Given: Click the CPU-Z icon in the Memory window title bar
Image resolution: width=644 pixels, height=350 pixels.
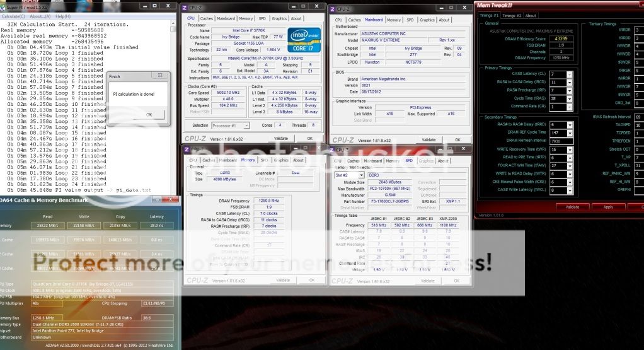Looking at the screenshot, I should pyautogui.click(x=186, y=149).
